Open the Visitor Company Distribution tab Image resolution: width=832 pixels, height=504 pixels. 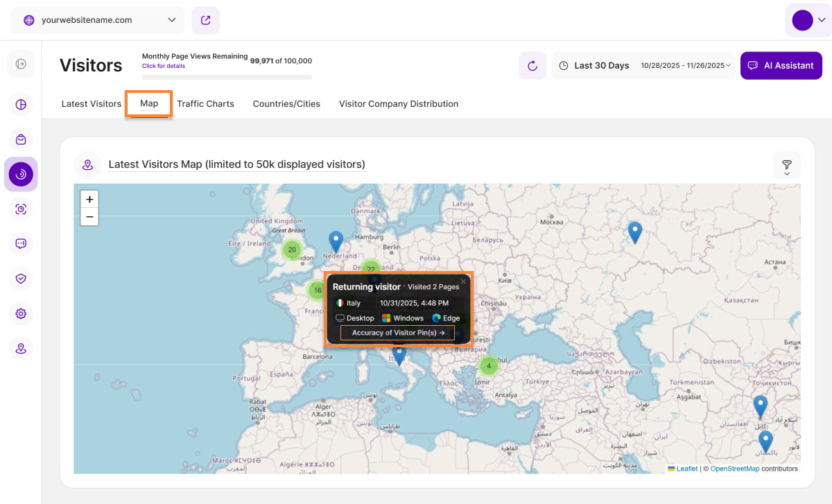pyautogui.click(x=399, y=104)
